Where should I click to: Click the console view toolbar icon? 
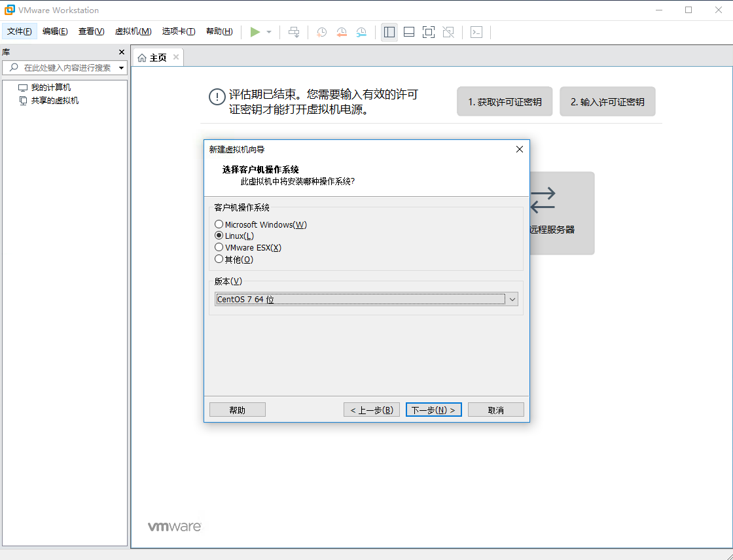(x=476, y=32)
